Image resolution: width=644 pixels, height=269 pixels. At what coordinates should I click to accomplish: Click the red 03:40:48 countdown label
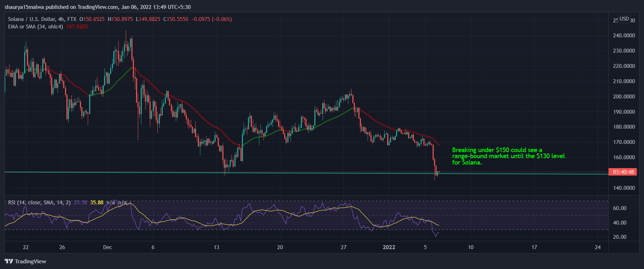(623, 172)
